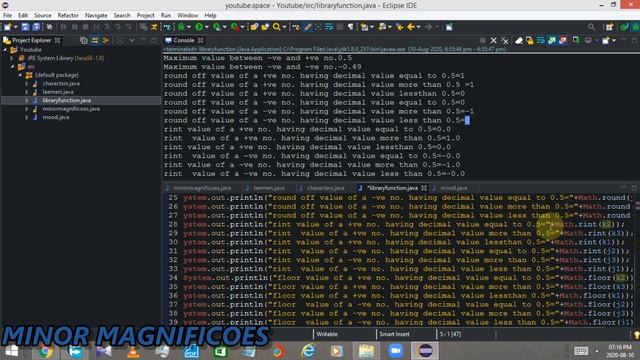
Task: Expand the JRE System Library node
Action: tap(12, 58)
